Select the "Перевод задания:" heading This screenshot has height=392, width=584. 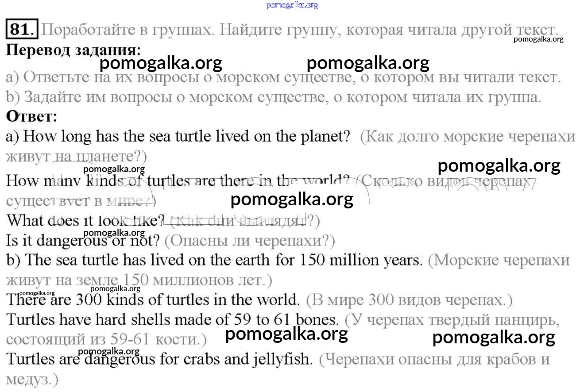click(73, 49)
